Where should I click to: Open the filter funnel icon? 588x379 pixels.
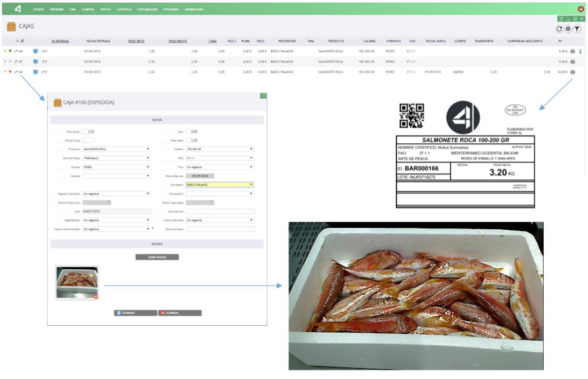577,29
